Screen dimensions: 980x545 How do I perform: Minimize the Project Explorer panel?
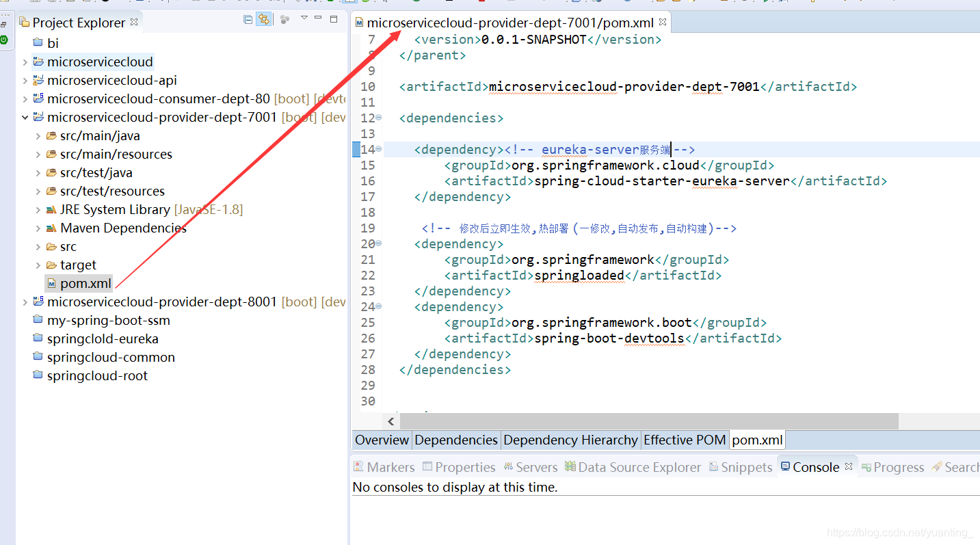(319, 18)
